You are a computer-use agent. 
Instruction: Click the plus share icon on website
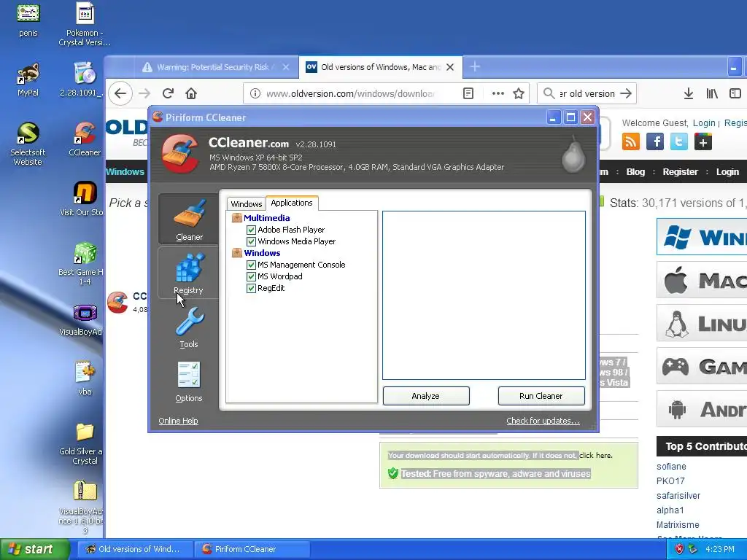pyautogui.click(x=703, y=141)
